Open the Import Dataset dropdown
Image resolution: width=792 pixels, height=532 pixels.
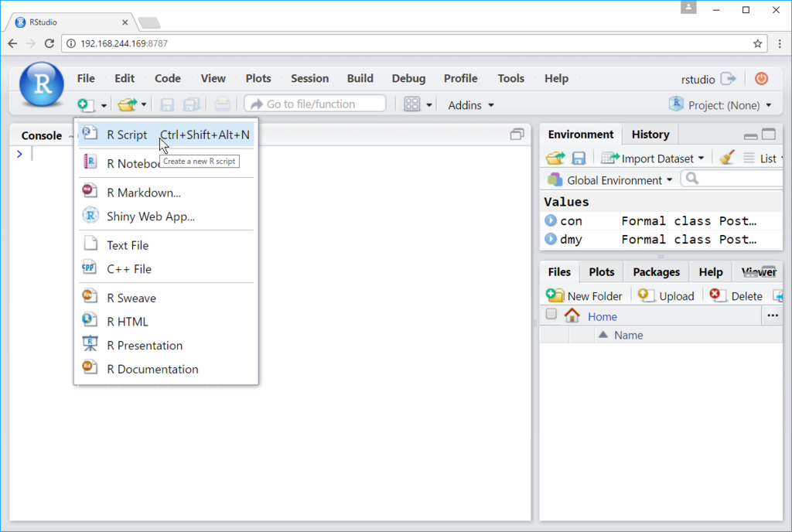tap(652, 159)
